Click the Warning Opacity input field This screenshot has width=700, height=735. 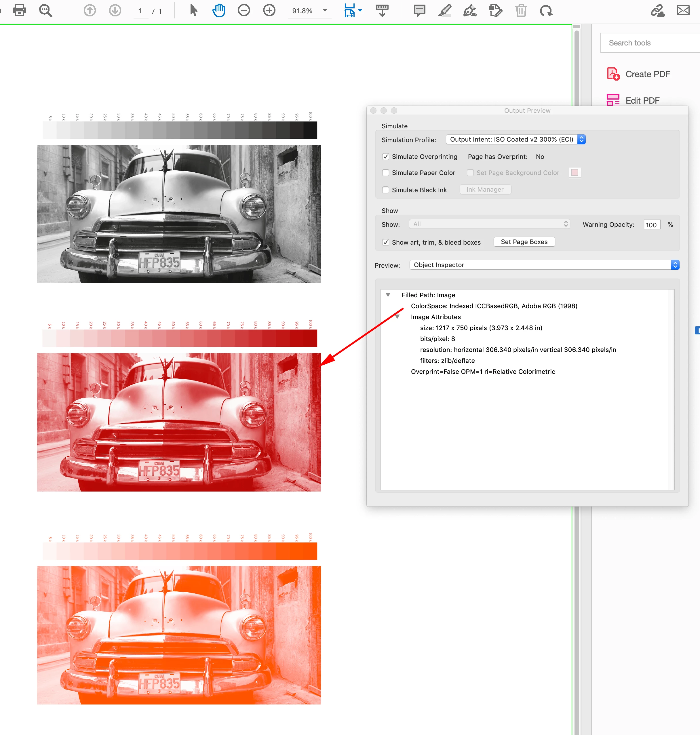651,224
